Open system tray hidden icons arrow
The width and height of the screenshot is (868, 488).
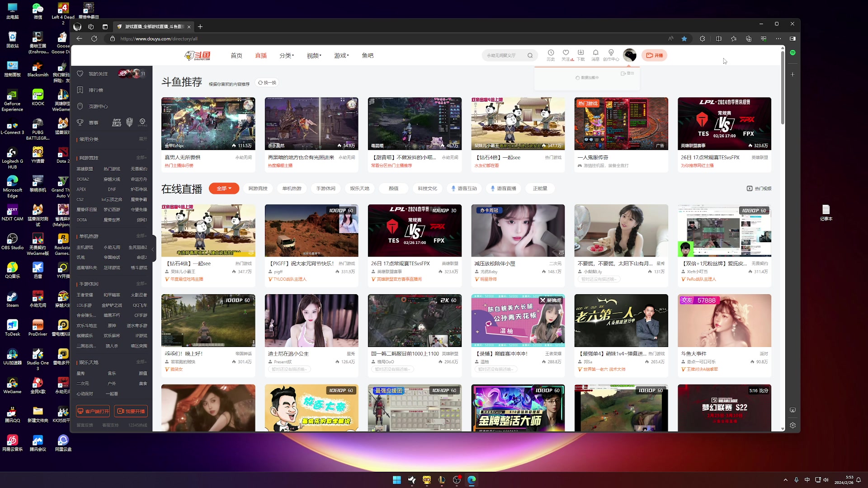785,480
